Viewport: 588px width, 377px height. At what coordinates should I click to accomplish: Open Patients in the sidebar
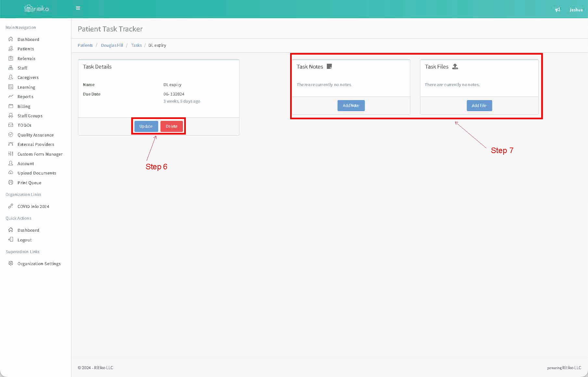tap(26, 49)
